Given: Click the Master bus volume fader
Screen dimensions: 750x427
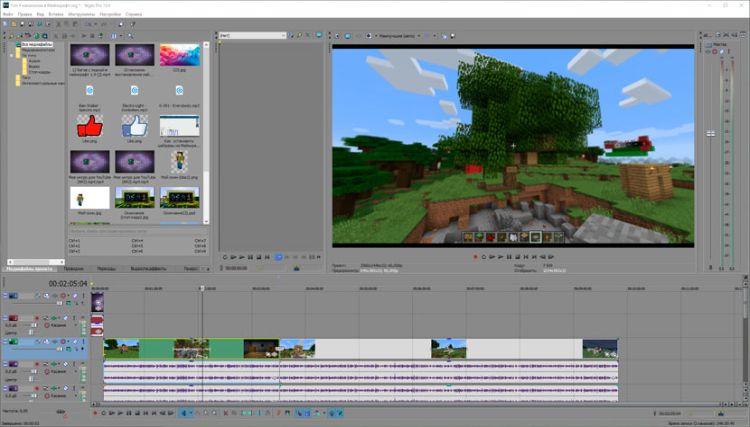Looking at the screenshot, I should click(711, 134).
